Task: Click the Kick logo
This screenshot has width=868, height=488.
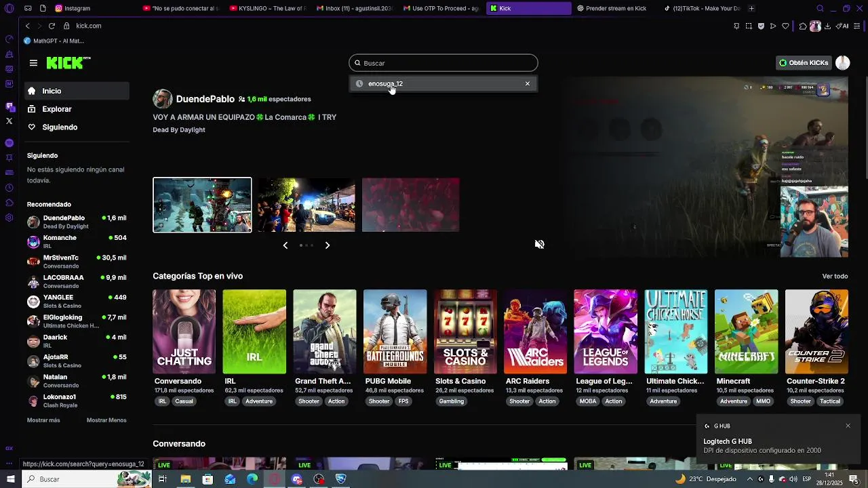Action: coord(68,63)
